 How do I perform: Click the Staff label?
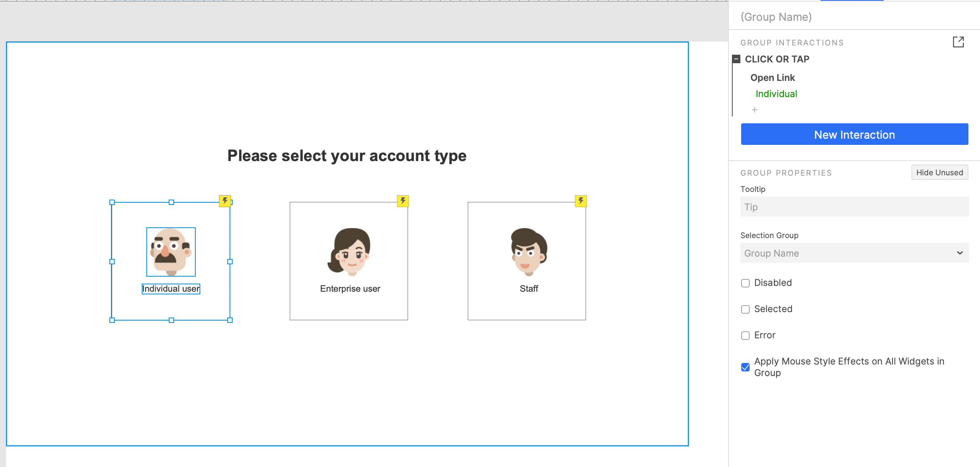click(x=529, y=289)
